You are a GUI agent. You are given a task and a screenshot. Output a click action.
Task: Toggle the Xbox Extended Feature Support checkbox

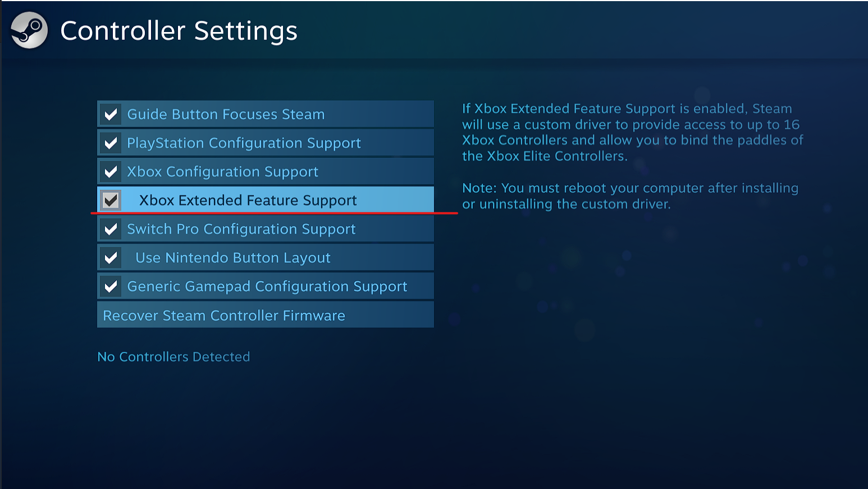[x=111, y=200]
